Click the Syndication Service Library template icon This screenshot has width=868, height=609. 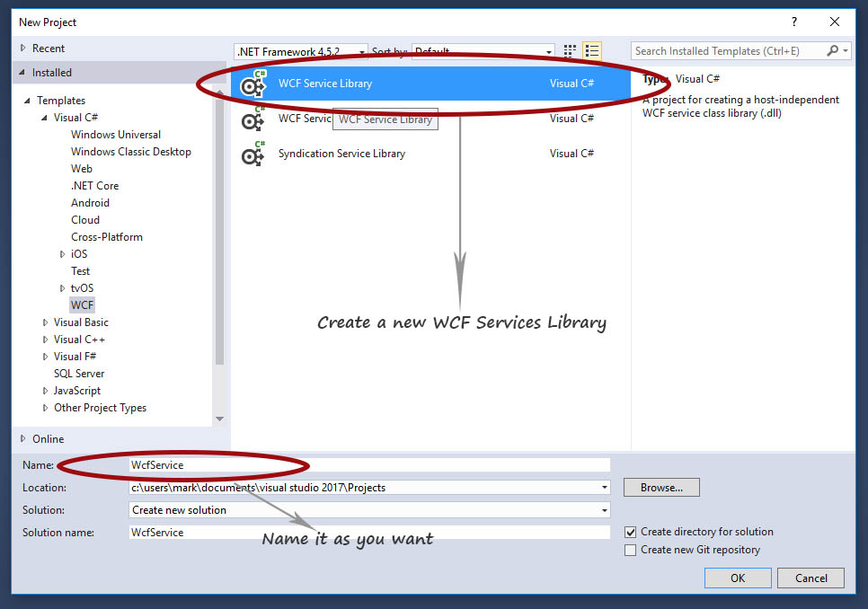coord(253,154)
